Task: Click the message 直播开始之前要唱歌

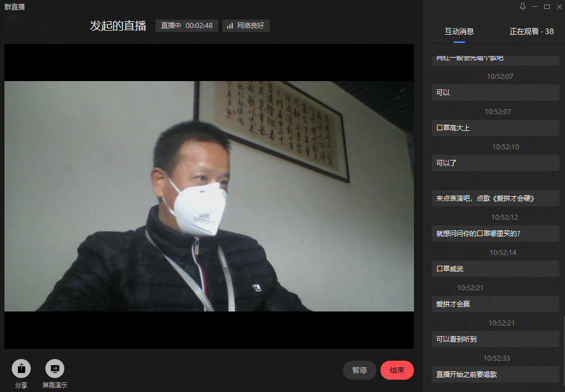Action: pyautogui.click(x=495, y=374)
